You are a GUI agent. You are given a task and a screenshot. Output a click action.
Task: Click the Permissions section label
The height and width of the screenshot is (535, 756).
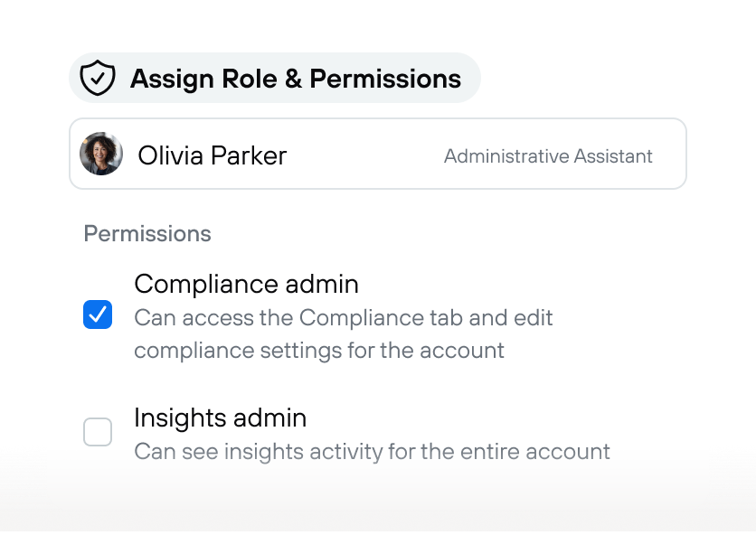pos(147,234)
